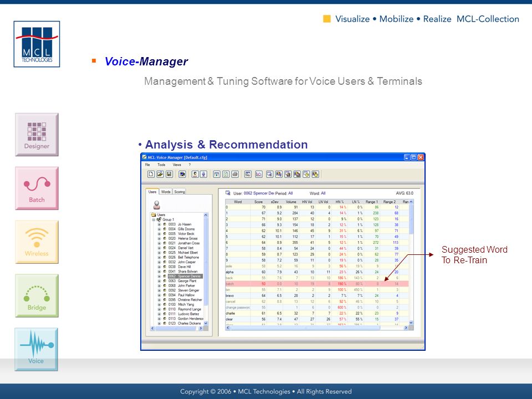
Task: Click the printer toolbar icon
Action: (235, 175)
